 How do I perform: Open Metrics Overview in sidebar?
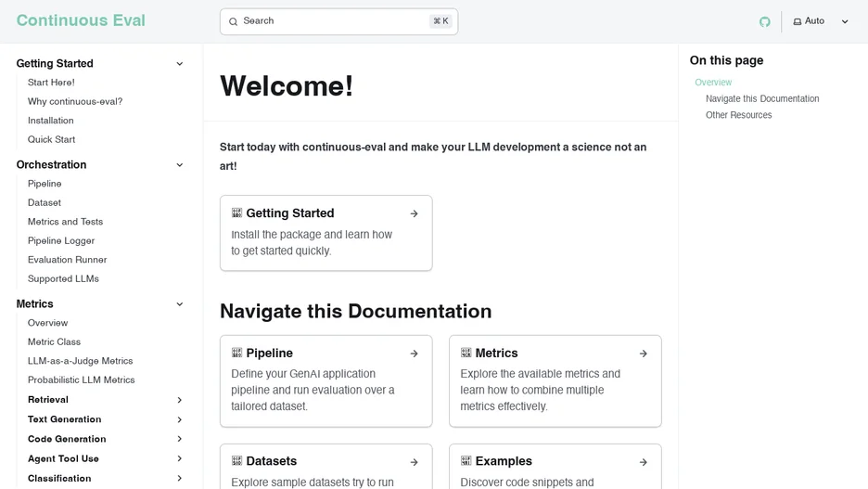tap(47, 323)
